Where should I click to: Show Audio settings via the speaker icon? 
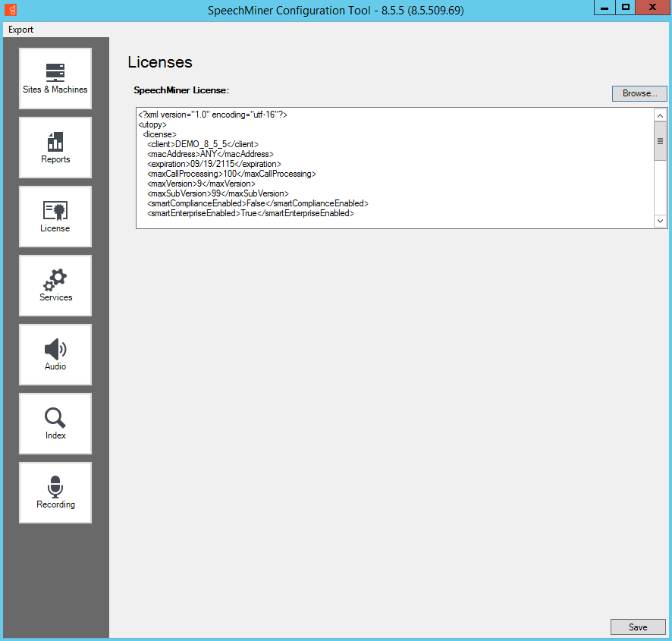55,355
